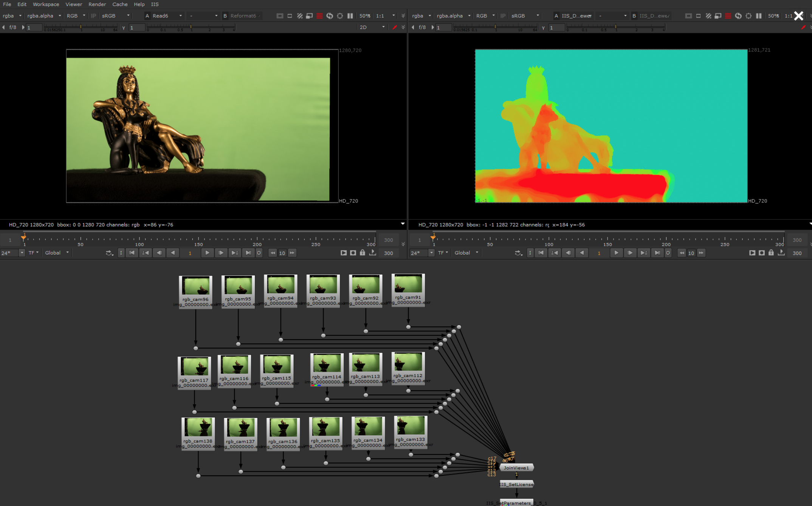Click the JoinViews1 node icon
The height and width of the screenshot is (506, 812).
click(516, 467)
